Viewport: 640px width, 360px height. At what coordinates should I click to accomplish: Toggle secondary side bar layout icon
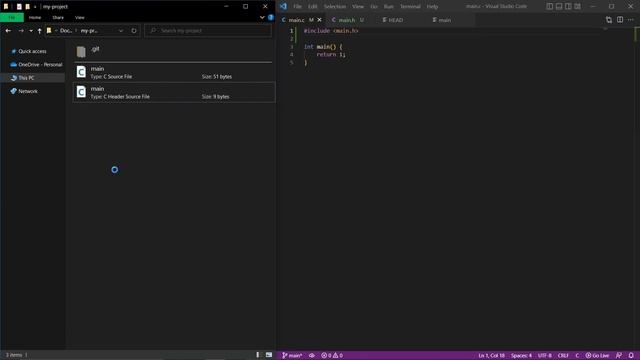[568, 7]
